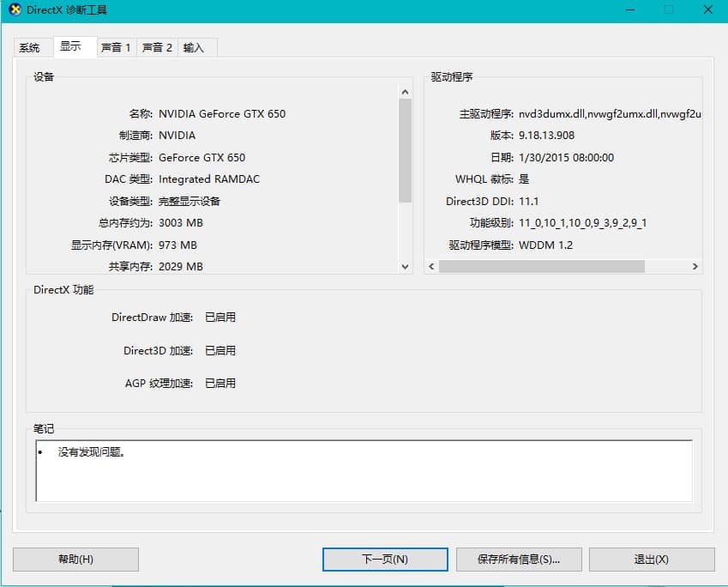Click the 驱动程序 horizontal scrollbar thumb

(542, 267)
